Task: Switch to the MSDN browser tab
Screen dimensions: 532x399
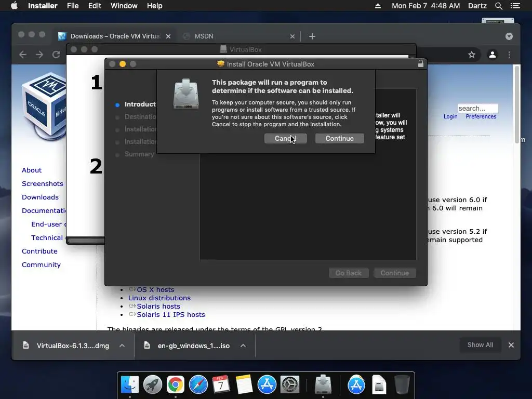Action: [x=237, y=36]
